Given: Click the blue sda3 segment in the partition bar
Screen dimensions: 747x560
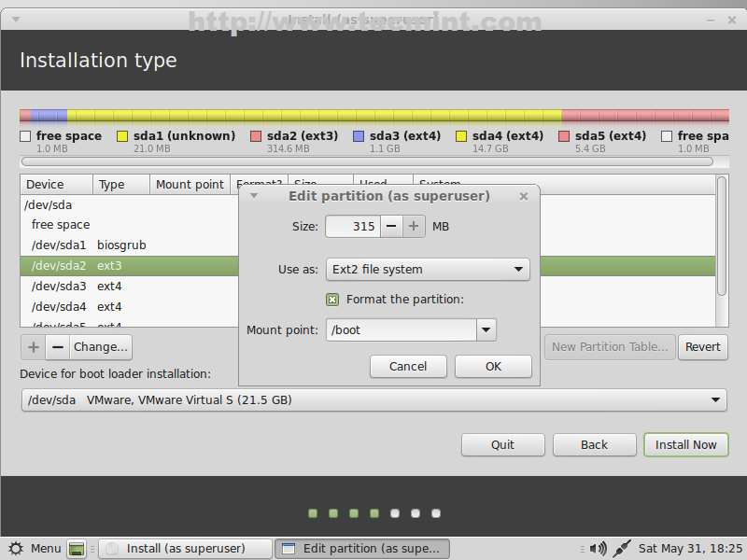Looking at the screenshot, I should pos(49,115).
